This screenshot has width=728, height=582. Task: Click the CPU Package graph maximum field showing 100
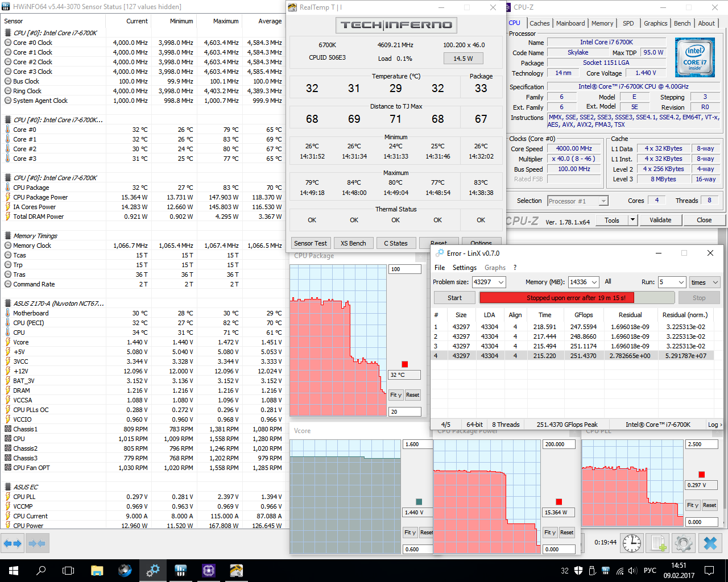tap(405, 269)
